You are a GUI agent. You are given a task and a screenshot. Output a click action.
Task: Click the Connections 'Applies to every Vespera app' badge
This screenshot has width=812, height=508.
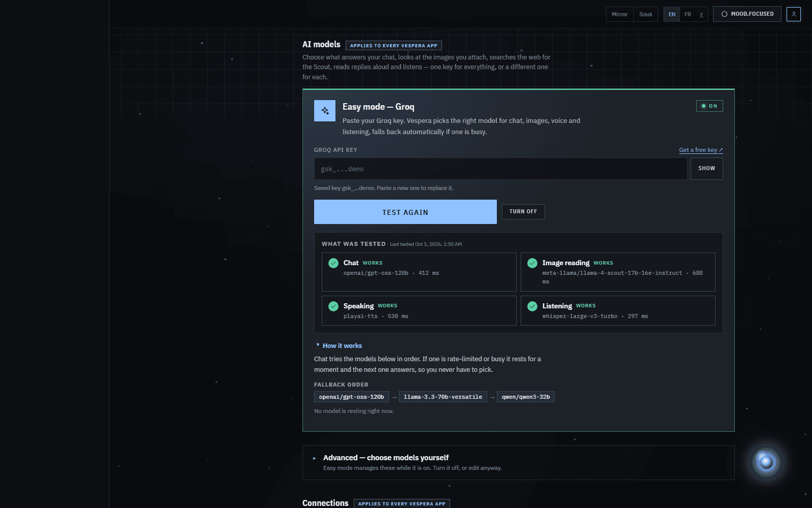(x=402, y=503)
